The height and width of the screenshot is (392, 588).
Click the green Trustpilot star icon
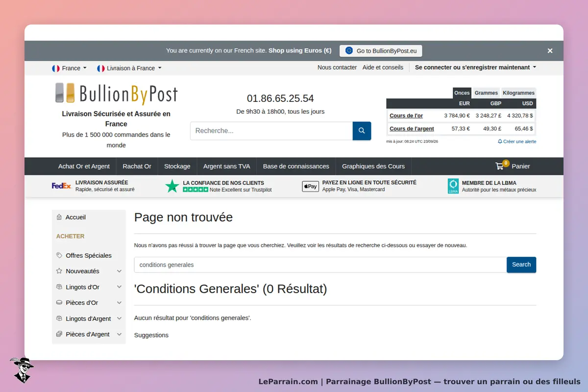(172, 186)
